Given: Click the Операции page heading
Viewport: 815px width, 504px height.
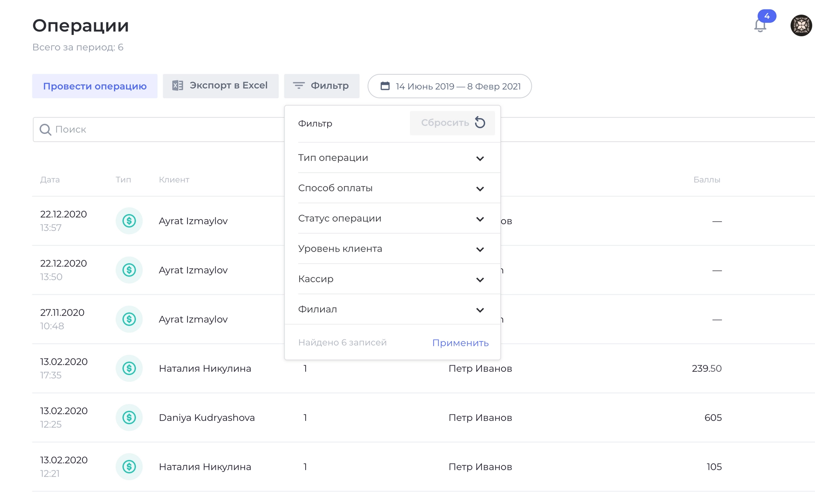Looking at the screenshot, I should (x=81, y=26).
